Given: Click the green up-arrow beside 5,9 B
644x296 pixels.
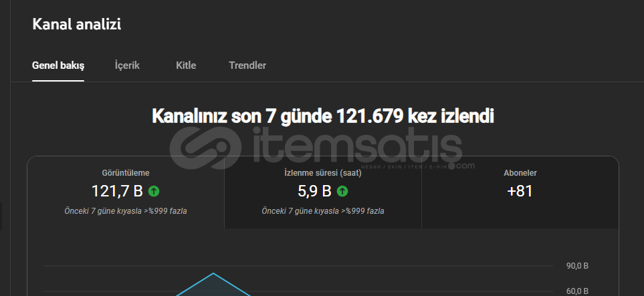Looking at the screenshot, I should click(x=342, y=191).
